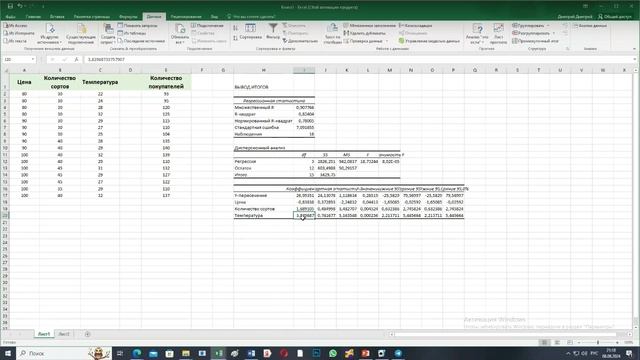640x360 pixels.
Task: Open Анализ что если dropdown
Action: pos(477,34)
